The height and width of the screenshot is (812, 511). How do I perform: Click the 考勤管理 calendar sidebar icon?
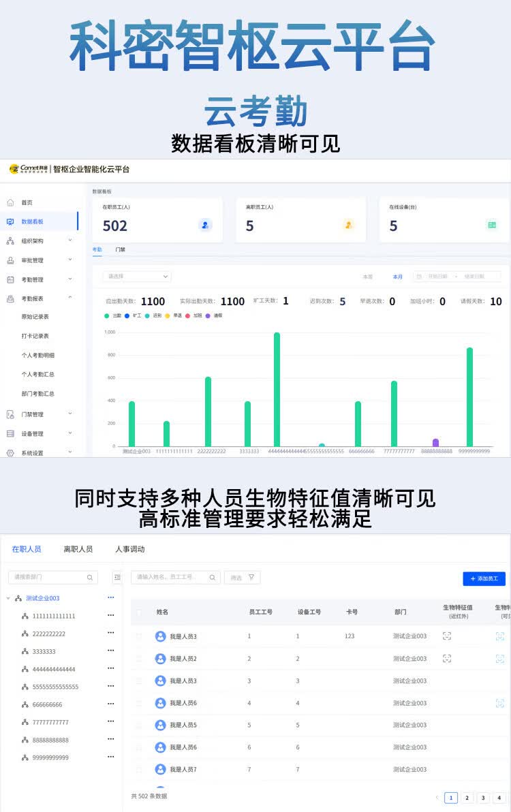[x=10, y=280]
